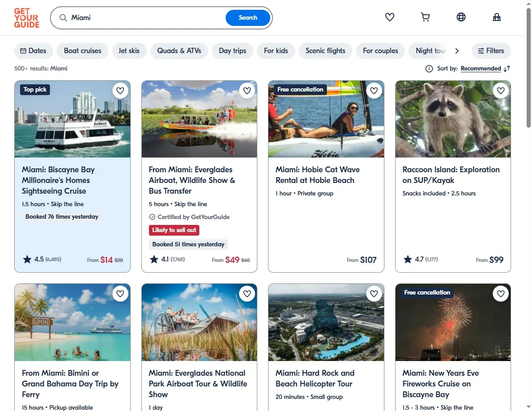Click the calendar icon in Dates chip
Screen dimensions: 532x411
23,51
